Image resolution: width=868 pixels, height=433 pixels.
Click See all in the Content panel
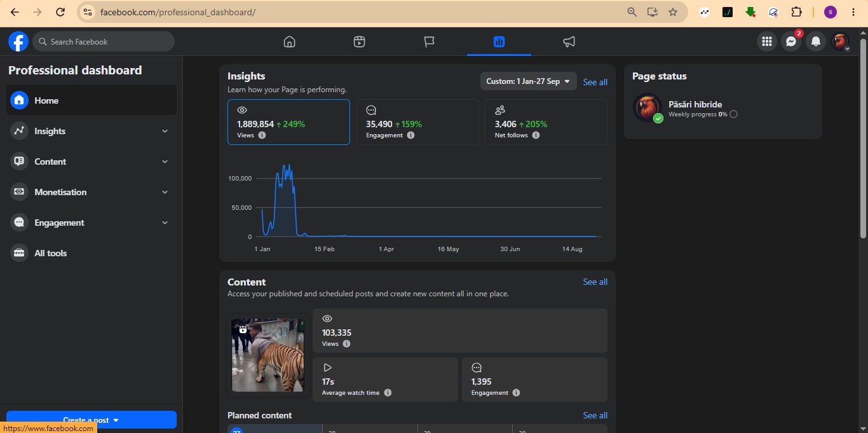tap(595, 282)
